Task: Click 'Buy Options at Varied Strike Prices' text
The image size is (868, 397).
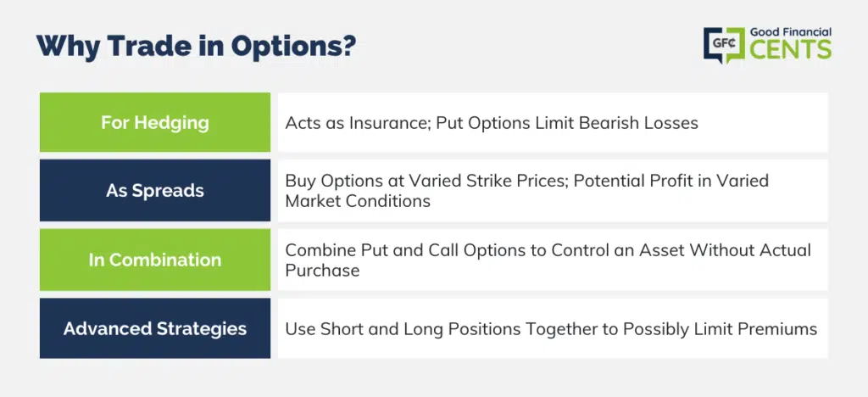Action: coord(426,181)
